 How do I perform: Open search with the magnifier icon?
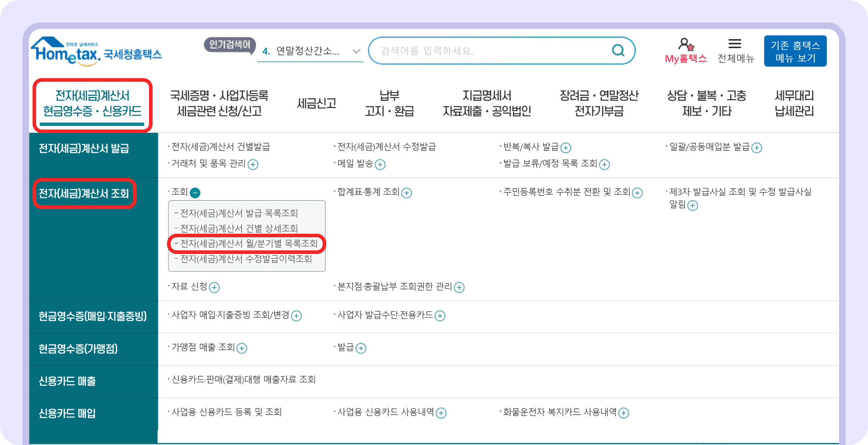click(x=618, y=50)
